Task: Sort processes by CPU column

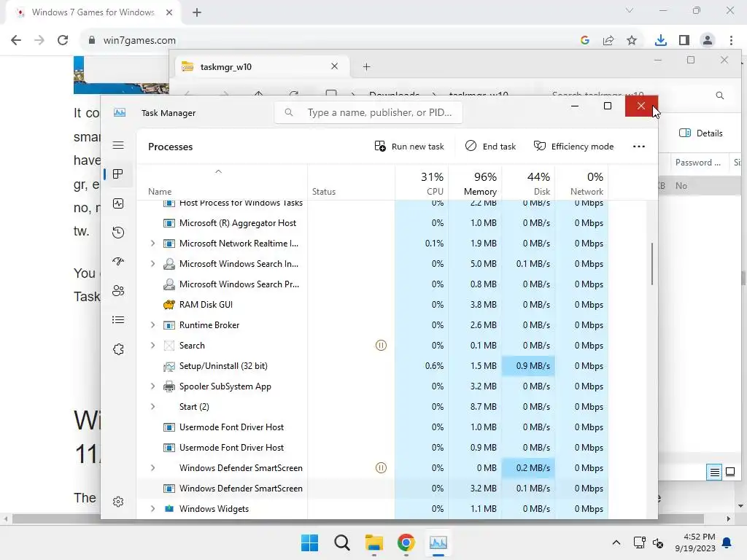Action: 422,183
